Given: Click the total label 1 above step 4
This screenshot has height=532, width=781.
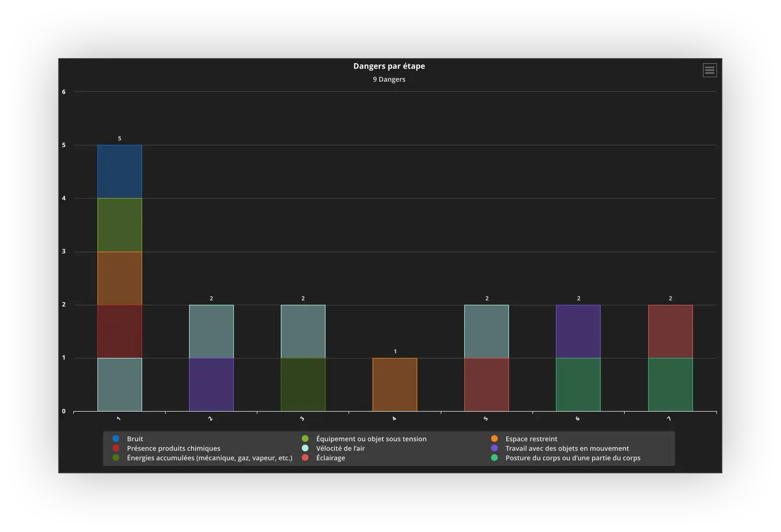Looking at the screenshot, I should [x=395, y=351].
